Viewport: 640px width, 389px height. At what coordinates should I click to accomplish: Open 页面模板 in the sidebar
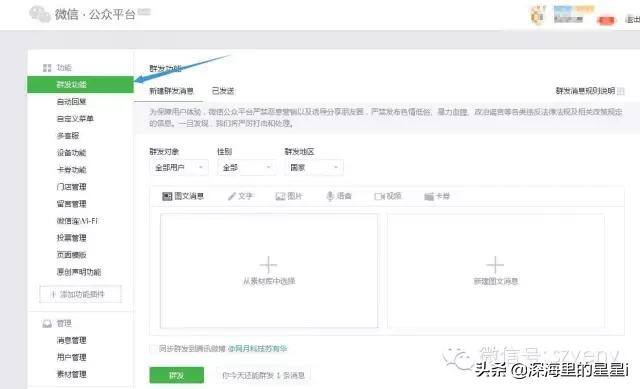(x=71, y=255)
